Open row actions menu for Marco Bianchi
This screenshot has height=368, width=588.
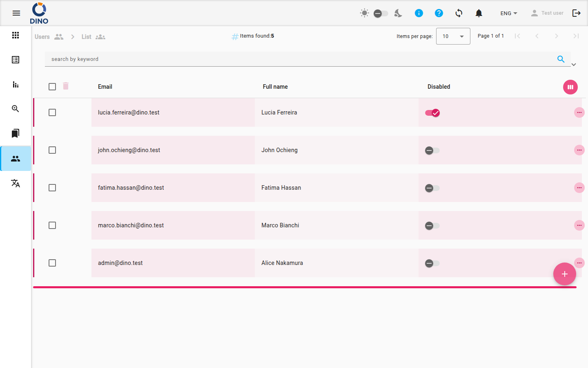579,225
